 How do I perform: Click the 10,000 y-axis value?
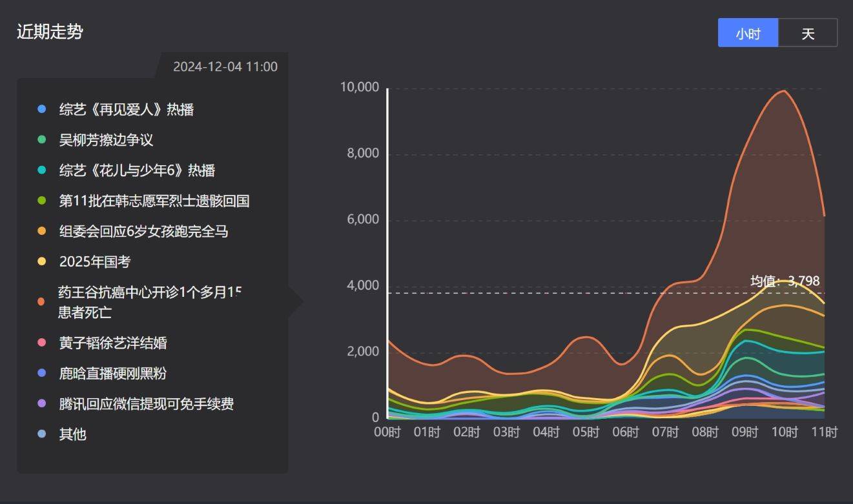click(x=359, y=87)
